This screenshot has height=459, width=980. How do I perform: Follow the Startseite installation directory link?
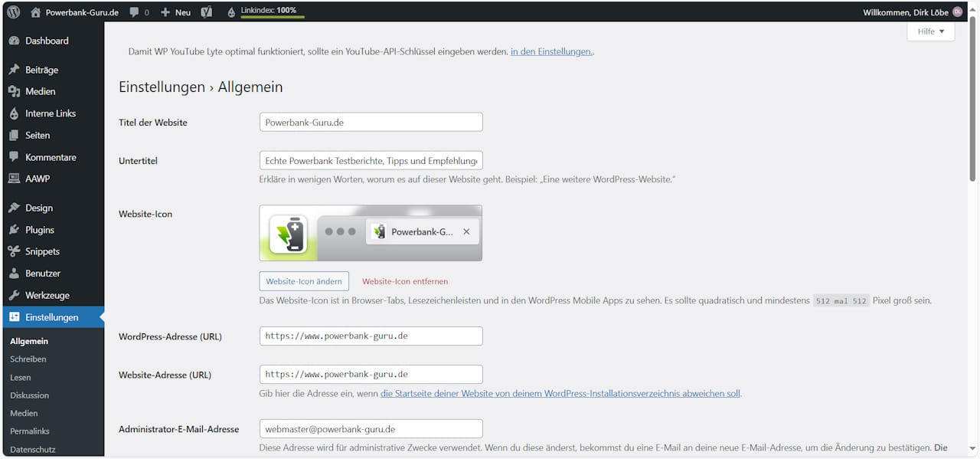point(560,393)
